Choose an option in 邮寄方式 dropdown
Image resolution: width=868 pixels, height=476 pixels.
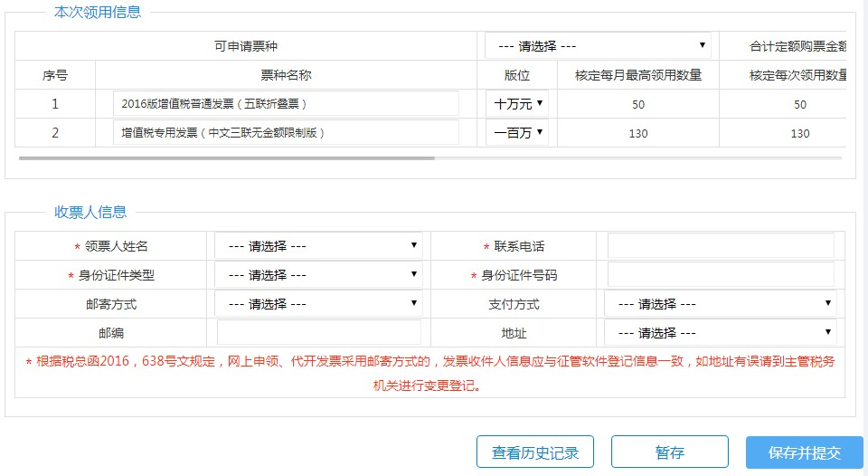(x=319, y=303)
